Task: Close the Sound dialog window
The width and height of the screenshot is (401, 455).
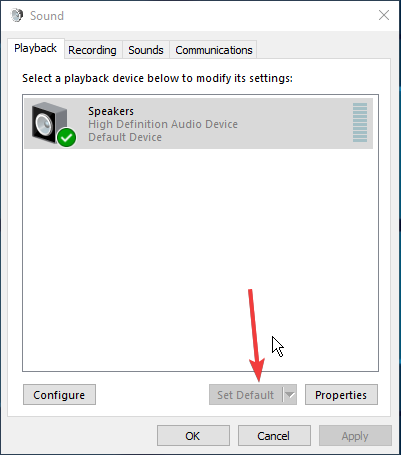Action: click(x=384, y=15)
